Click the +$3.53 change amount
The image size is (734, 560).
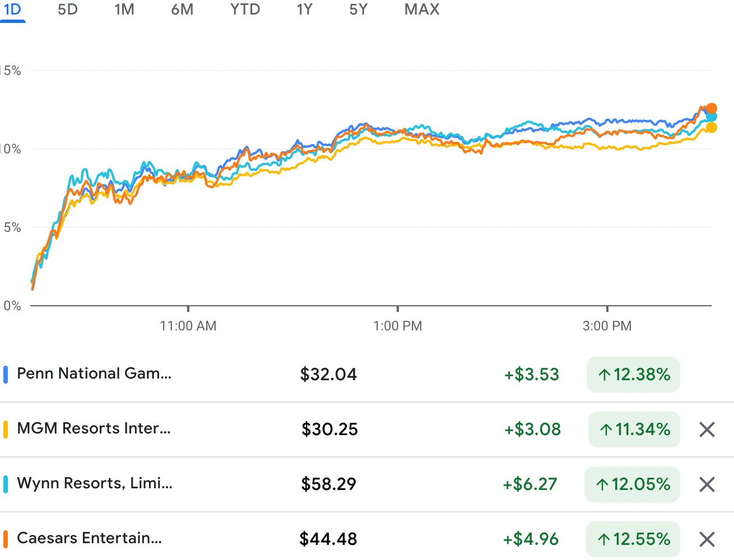pyautogui.click(x=532, y=375)
